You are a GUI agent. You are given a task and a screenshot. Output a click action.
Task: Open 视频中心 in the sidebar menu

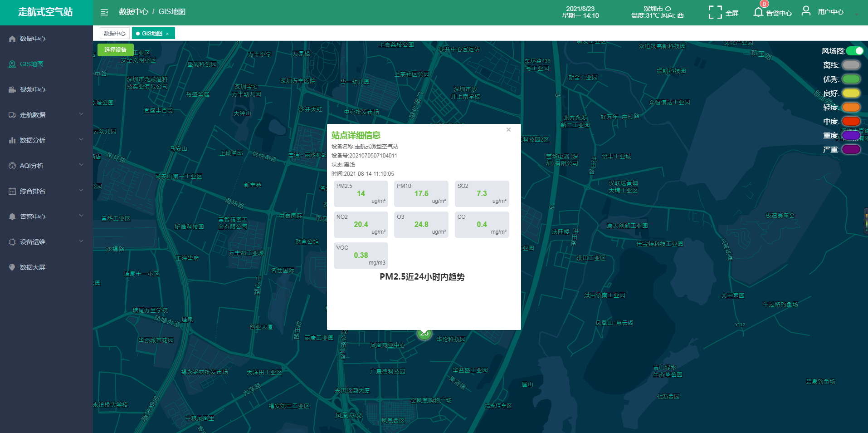click(46, 90)
